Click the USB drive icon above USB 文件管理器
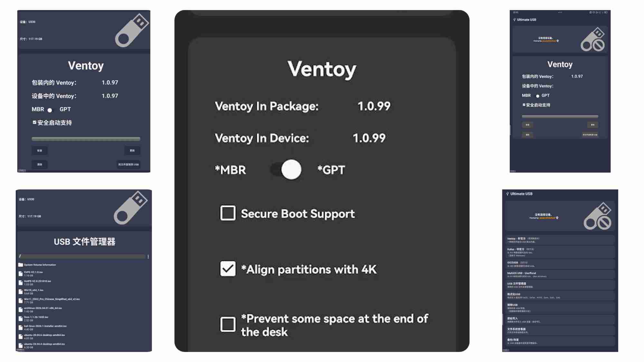The image size is (644, 362). 130,208
